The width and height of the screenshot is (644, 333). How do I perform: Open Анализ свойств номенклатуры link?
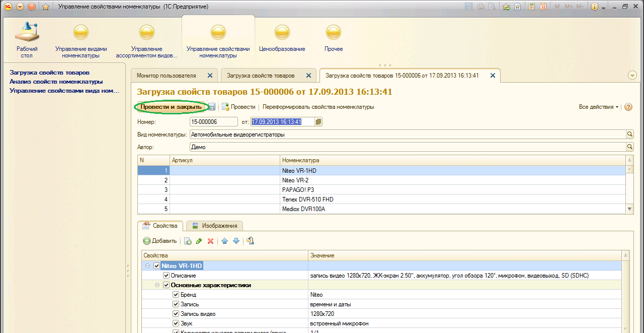[56, 82]
